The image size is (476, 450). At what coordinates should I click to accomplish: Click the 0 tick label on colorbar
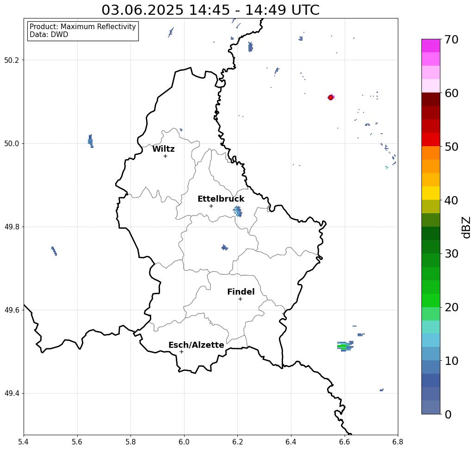(x=448, y=414)
